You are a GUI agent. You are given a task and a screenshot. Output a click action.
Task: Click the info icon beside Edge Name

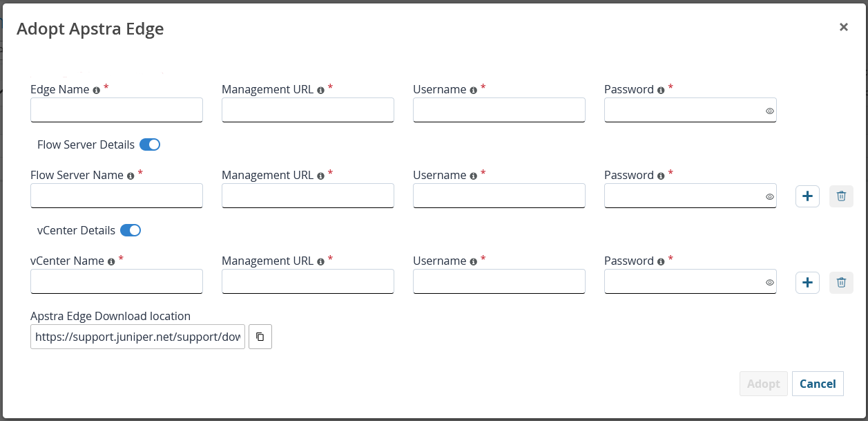click(x=97, y=91)
